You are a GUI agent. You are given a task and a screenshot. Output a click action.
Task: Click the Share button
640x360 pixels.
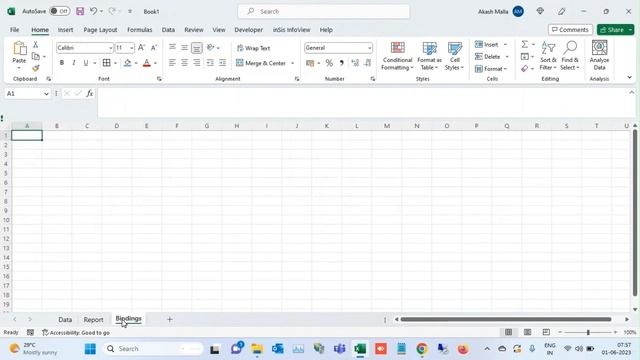coord(612,30)
